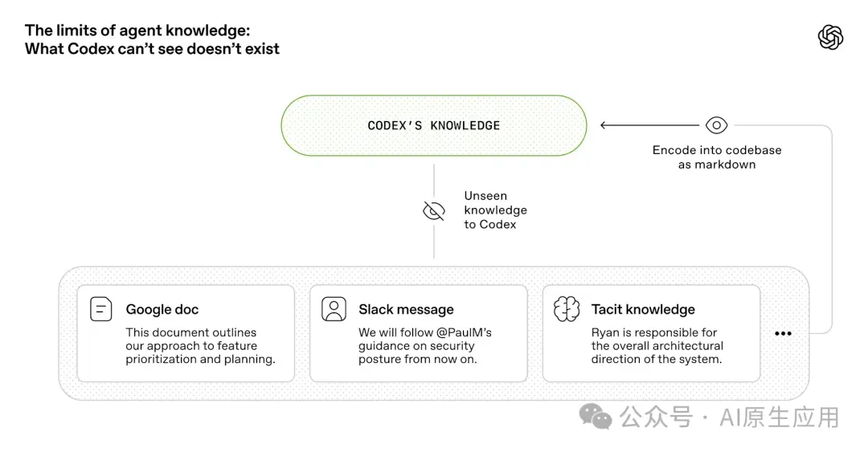Click the @PaulM's security guidance text
This screenshot has height=452, width=868.
(x=424, y=346)
